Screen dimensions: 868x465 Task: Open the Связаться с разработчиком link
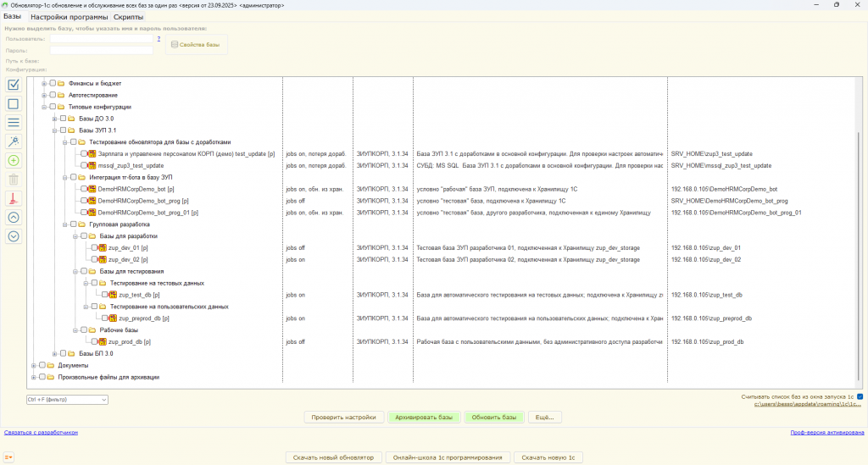41,432
